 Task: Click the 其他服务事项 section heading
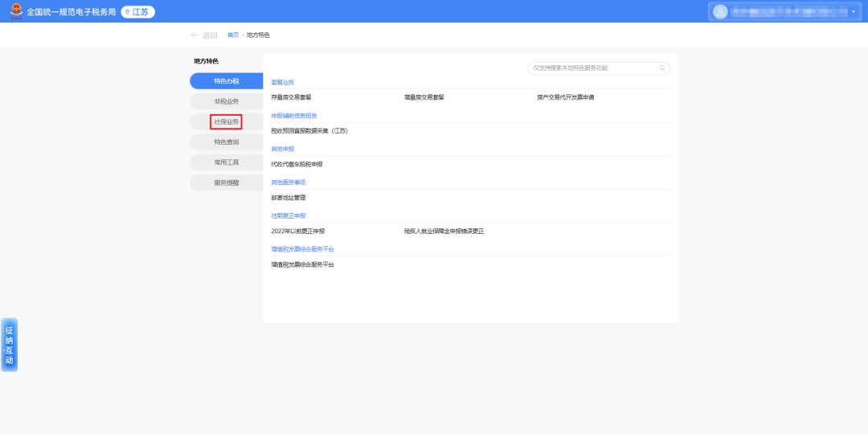[x=289, y=182]
